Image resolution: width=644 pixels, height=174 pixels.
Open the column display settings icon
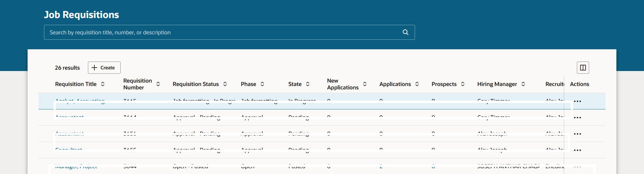pyautogui.click(x=583, y=68)
